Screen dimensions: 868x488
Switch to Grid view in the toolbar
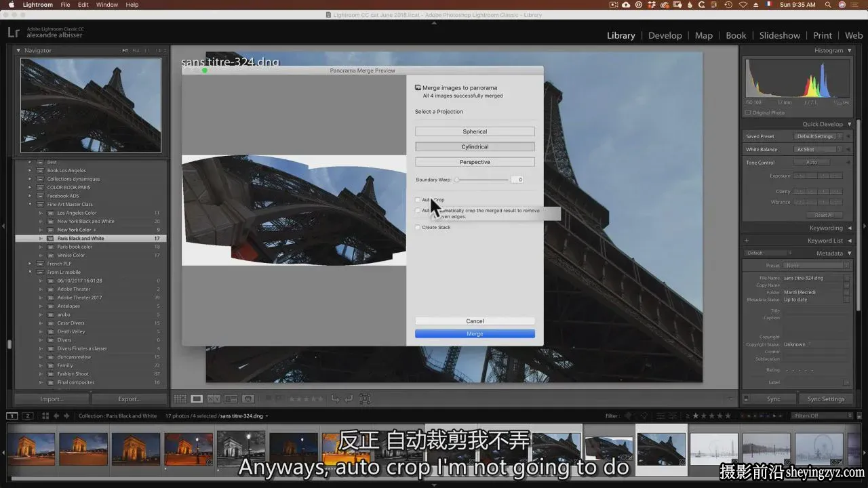[x=180, y=399]
